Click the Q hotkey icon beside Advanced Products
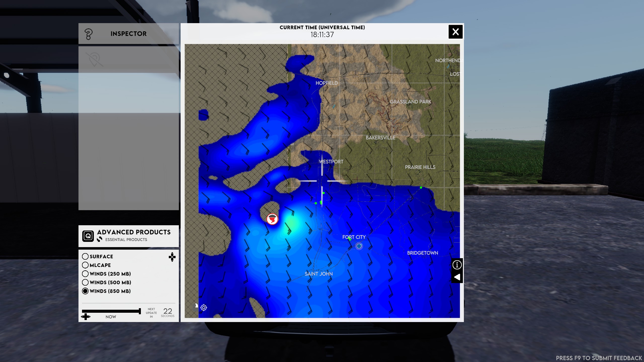Image resolution: width=644 pixels, height=362 pixels. click(88, 236)
